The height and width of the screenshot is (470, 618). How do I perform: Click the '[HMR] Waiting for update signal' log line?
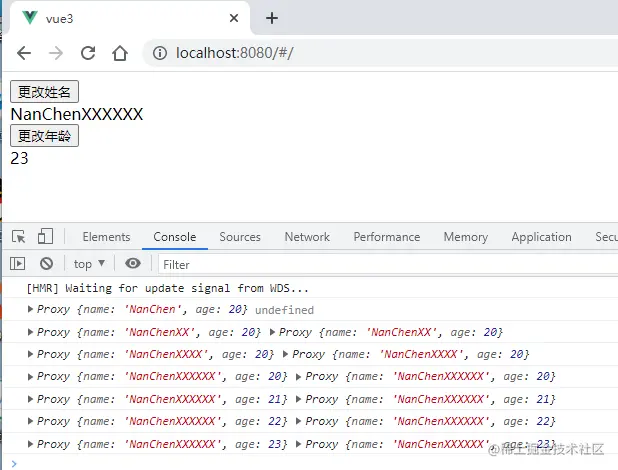[x=168, y=288]
